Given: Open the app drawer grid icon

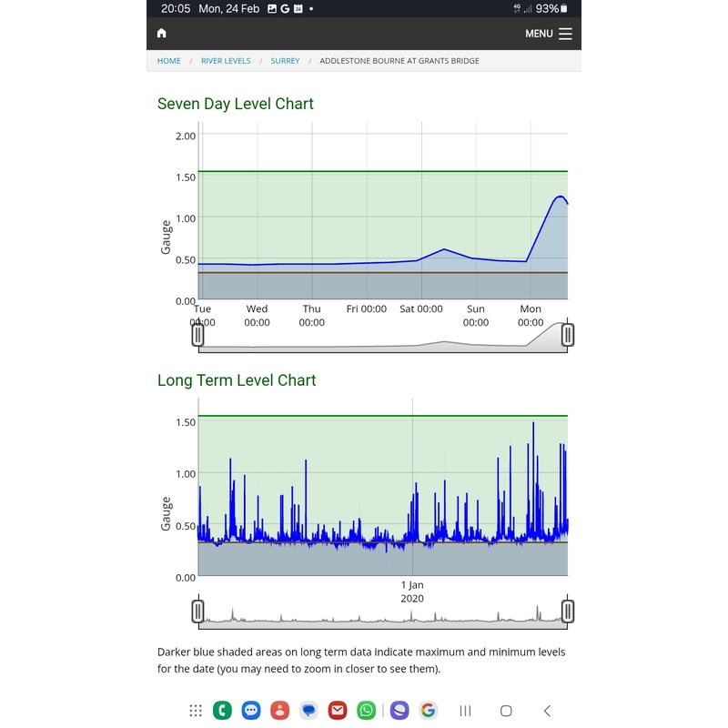Looking at the screenshot, I should pos(196,711).
